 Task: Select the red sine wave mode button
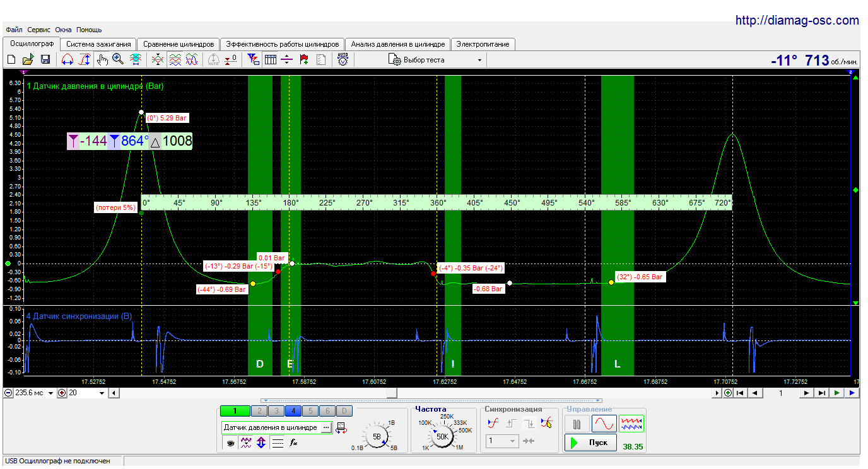[604, 424]
